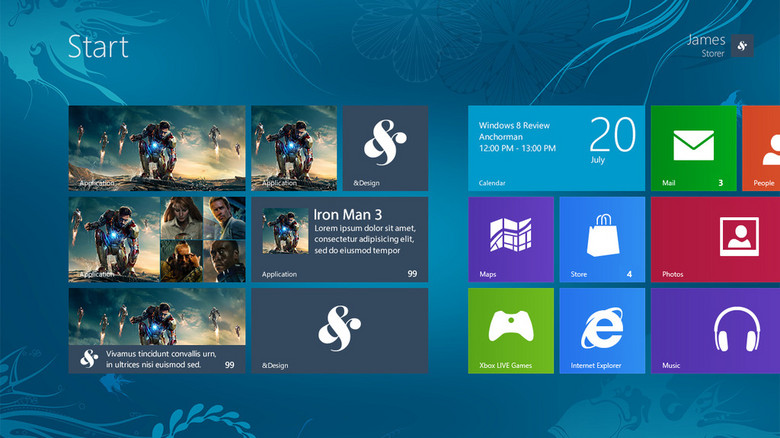Screen dimensions: 780x438
Task: Open Photos via the portrait frame icon
Action: click(739, 236)
